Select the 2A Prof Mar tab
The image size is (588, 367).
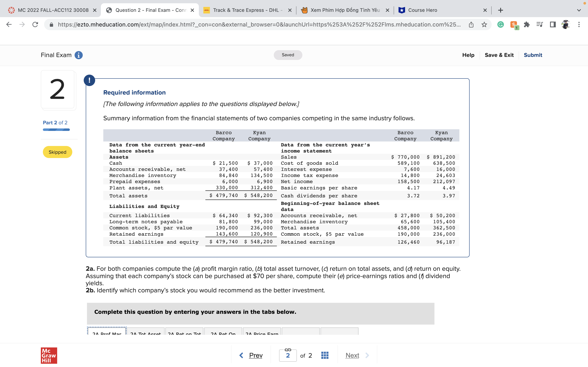click(107, 333)
